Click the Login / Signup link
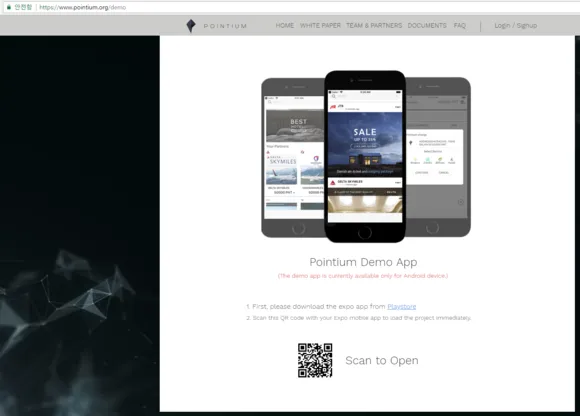 (516, 26)
